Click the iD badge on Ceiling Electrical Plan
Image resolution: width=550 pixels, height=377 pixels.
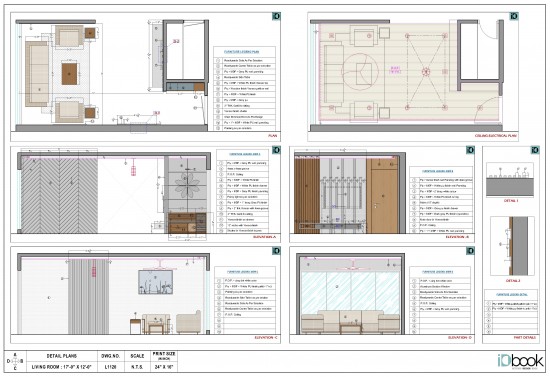pos(514,16)
